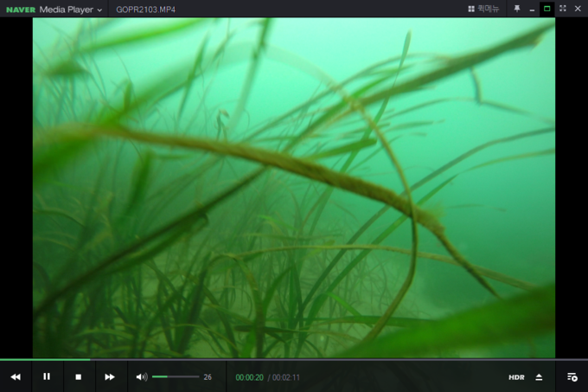Adjust the volume slider
This screenshot has width=588, height=392.
[x=176, y=376]
